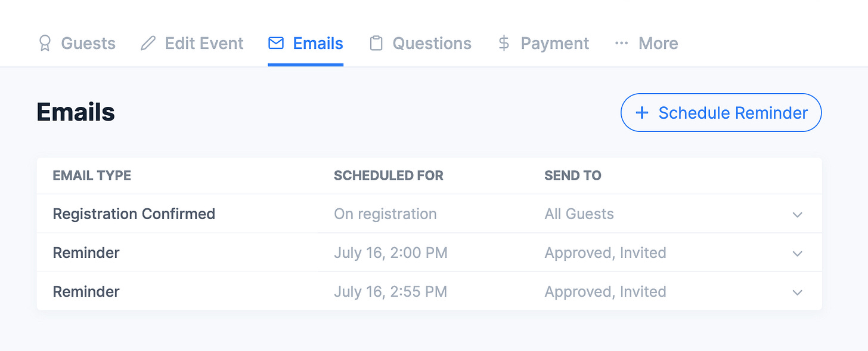Open the Edit Event tab
Screen dimensions: 868x351
(204, 44)
